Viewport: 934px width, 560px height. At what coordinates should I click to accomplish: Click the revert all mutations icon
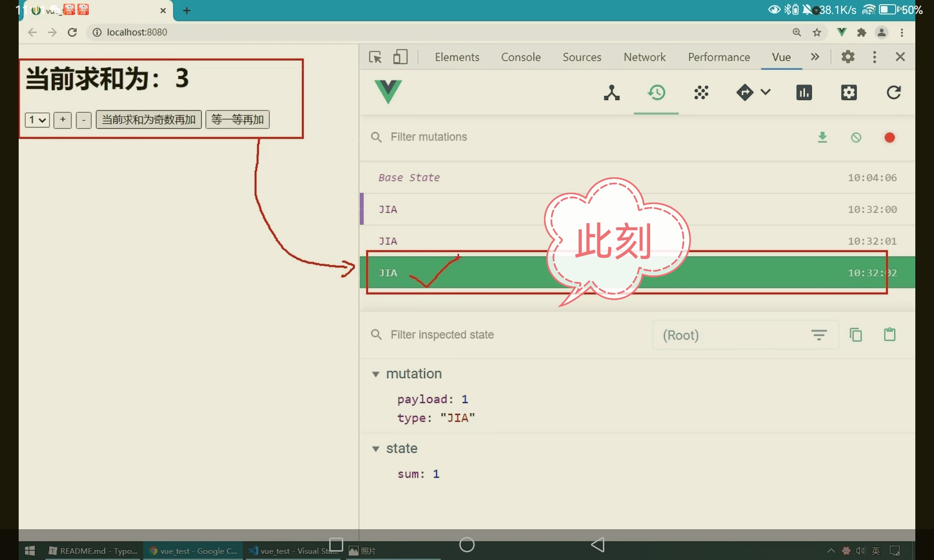pos(856,137)
